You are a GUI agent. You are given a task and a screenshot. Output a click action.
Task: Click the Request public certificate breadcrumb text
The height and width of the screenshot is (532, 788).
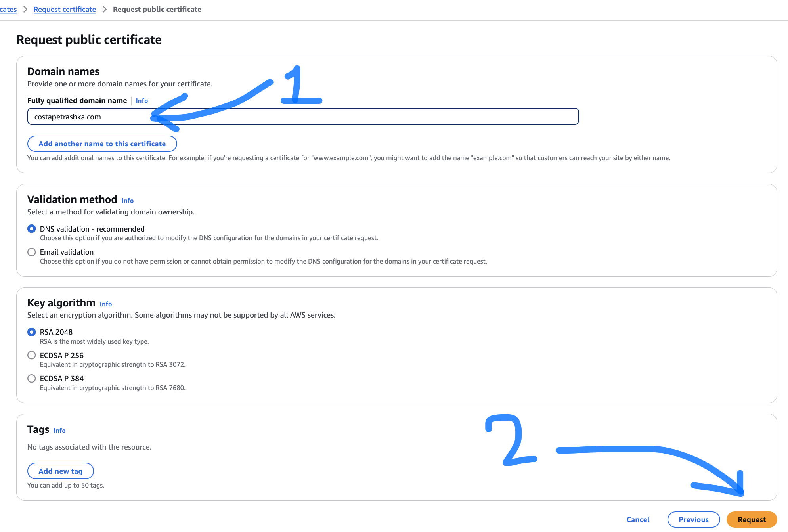coord(157,9)
